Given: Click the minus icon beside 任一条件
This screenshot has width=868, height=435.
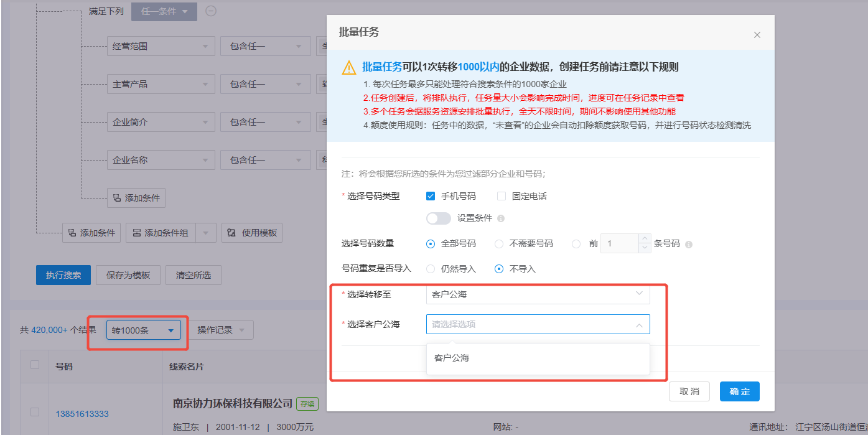Looking at the screenshot, I should point(211,11).
